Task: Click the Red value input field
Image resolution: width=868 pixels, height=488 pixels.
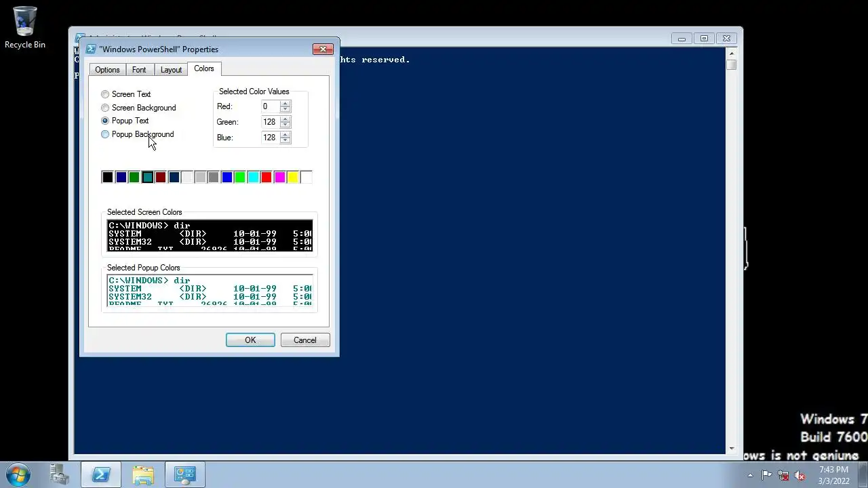Action: pyautogui.click(x=271, y=106)
